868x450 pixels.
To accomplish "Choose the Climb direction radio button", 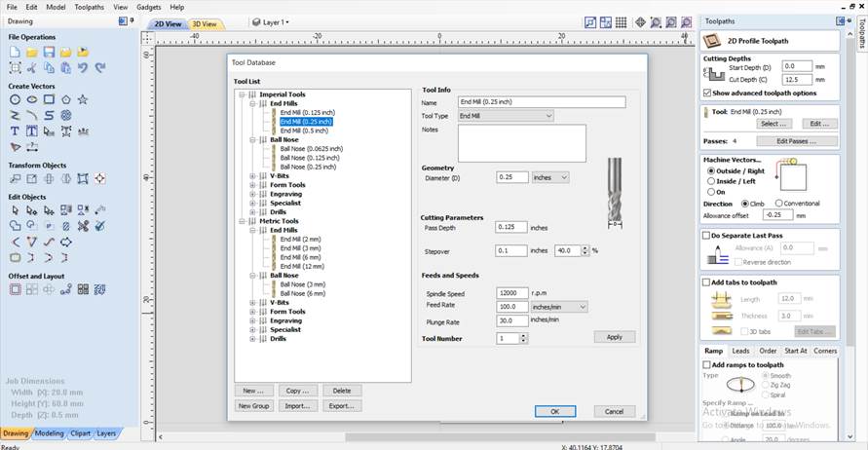I will (x=745, y=204).
